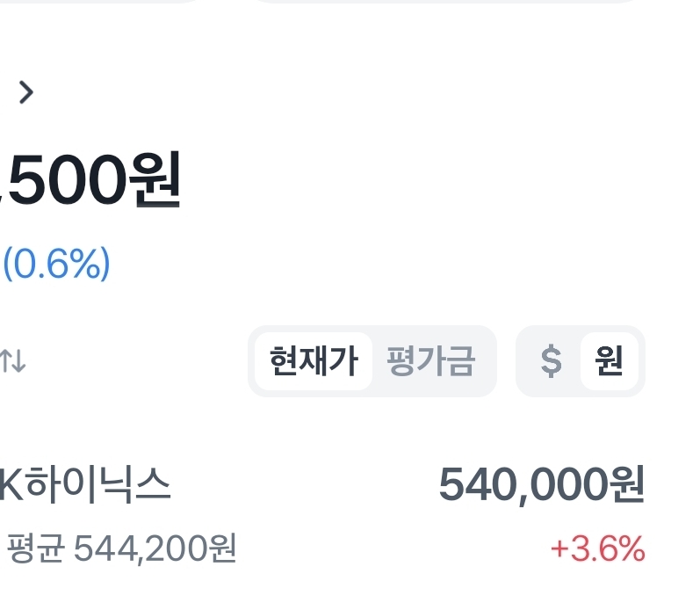Switch currency display to 원

pos(609,361)
